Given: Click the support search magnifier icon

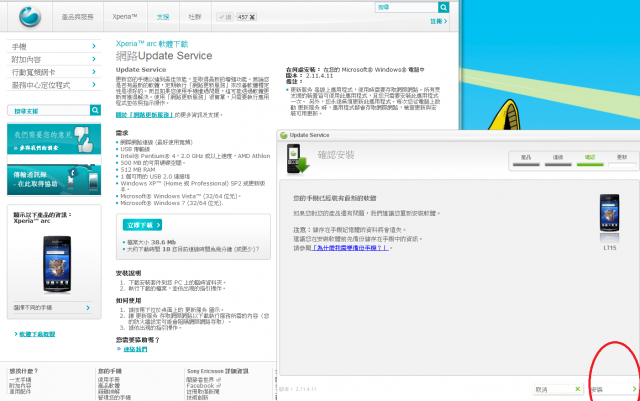Looking at the screenshot, I should (95, 110).
